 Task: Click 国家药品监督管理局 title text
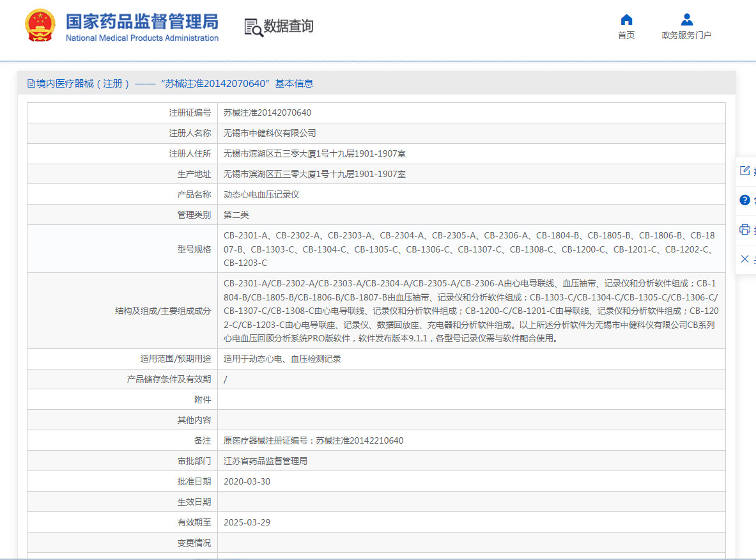(143, 22)
